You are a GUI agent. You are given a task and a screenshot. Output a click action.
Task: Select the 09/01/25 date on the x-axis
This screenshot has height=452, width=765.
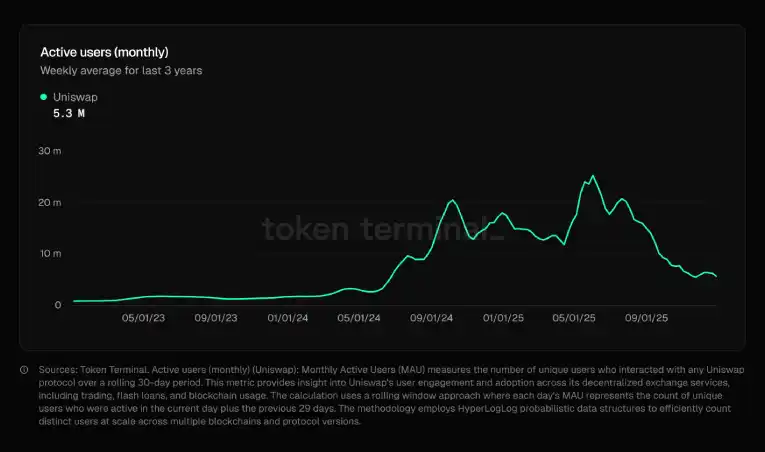646,318
